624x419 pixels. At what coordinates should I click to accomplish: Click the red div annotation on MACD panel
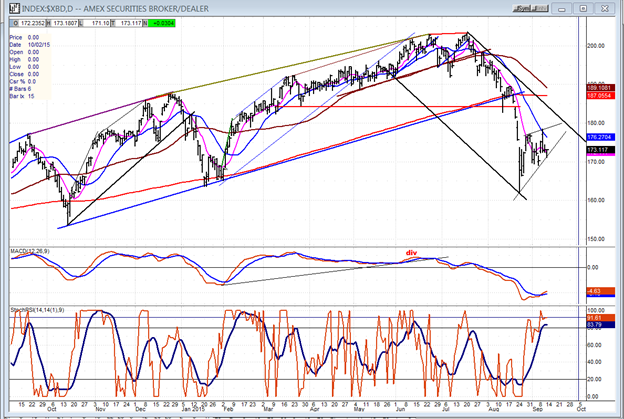[x=410, y=253]
